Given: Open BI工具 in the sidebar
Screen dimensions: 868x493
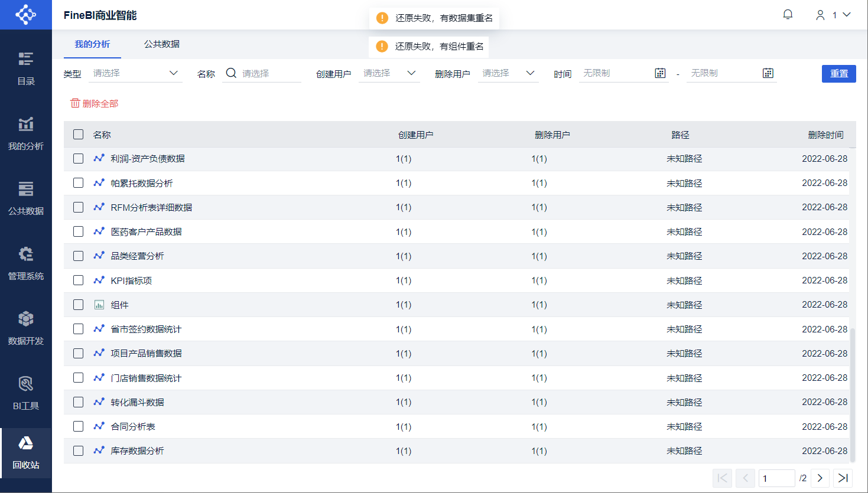Looking at the screenshot, I should pos(26,393).
